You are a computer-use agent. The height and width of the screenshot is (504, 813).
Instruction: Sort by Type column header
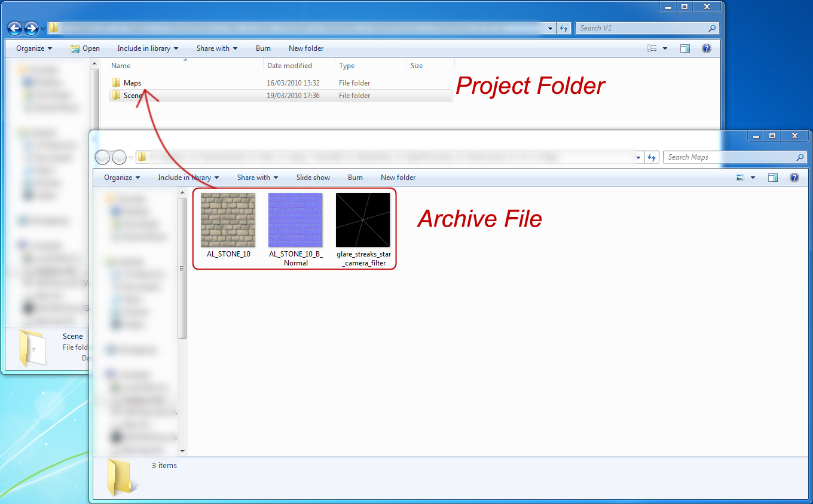coord(347,66)
